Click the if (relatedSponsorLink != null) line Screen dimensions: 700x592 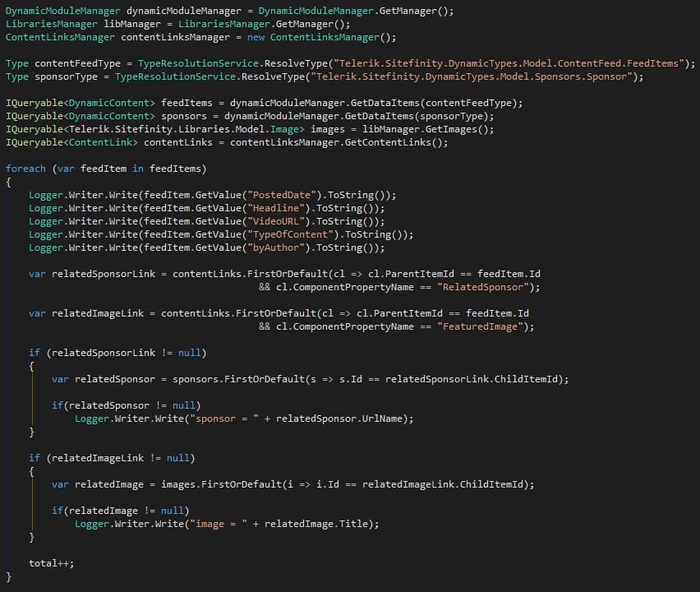(117, 353)
